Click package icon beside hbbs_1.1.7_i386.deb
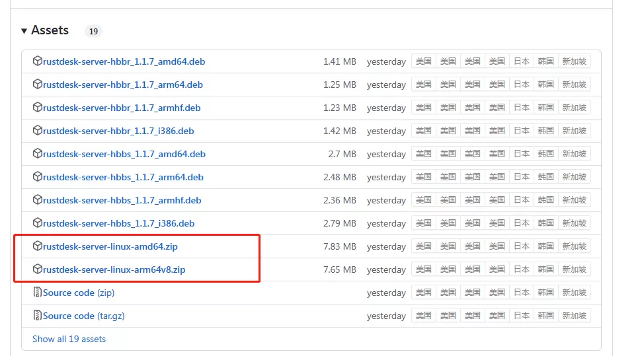The height and width of the screenshot is (356, 644). pos(38,223)
